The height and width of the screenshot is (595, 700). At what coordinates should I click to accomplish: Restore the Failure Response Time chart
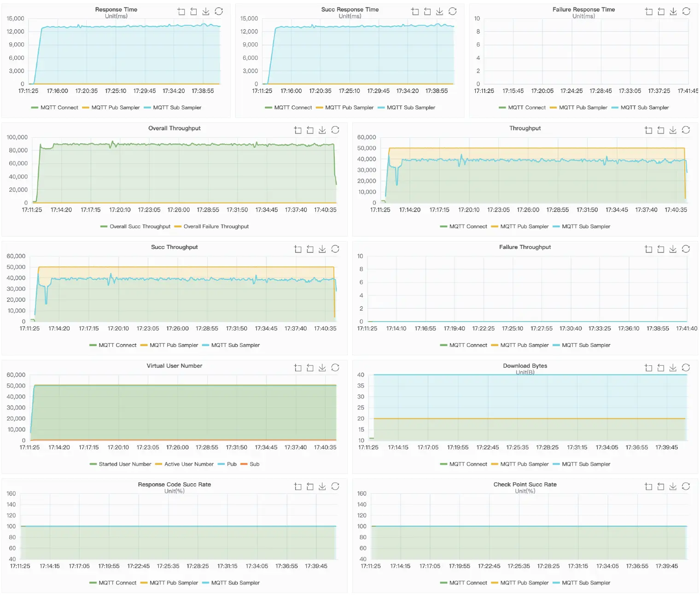click(x=686, y=12)
